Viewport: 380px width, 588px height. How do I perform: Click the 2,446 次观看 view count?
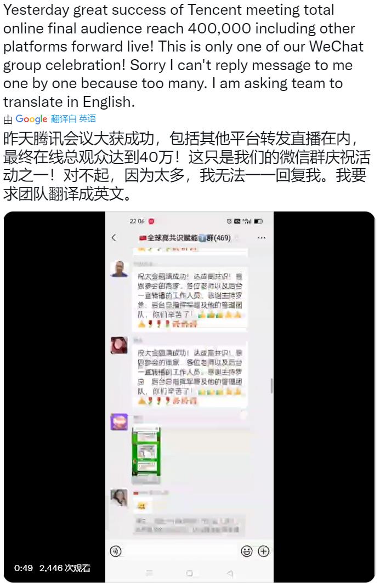click(x=65, y=568)
